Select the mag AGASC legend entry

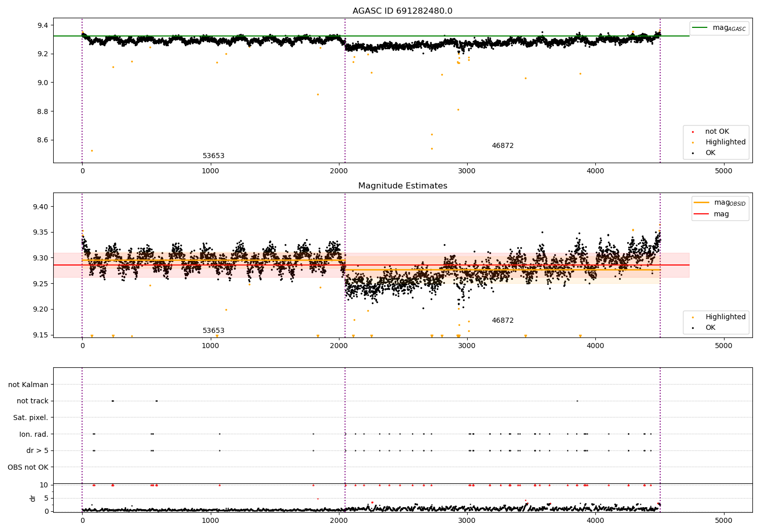tap(719, 28)
